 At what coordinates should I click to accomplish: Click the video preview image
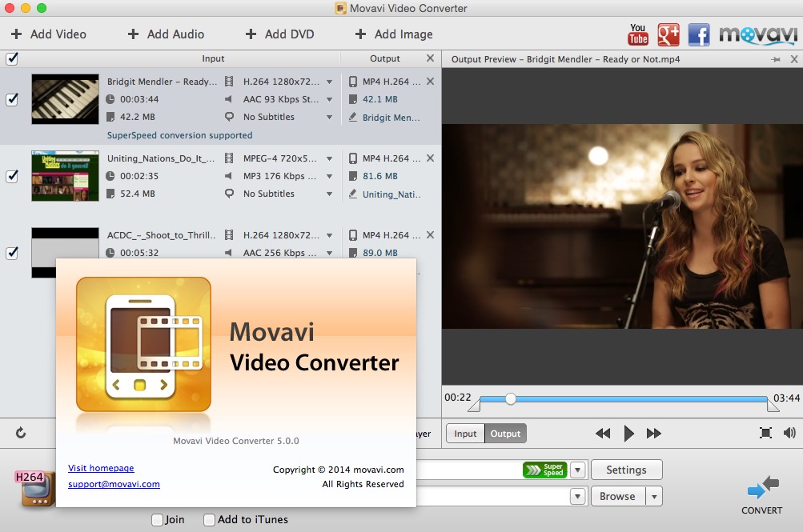(x=622, y=226)
